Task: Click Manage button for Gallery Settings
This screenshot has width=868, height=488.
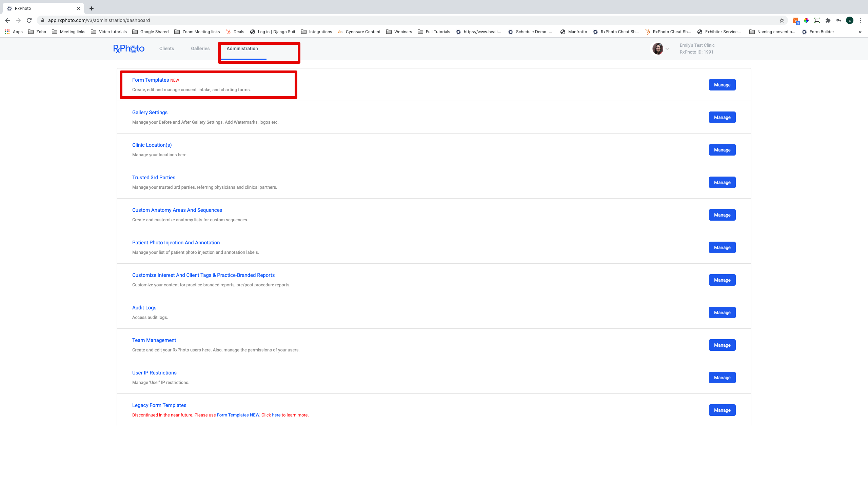Action: click(x=722, y=117)
